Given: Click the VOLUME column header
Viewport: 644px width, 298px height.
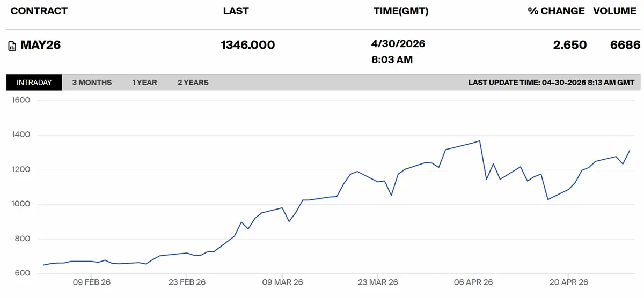Looking at the screenshot, I should pos(614,11).
